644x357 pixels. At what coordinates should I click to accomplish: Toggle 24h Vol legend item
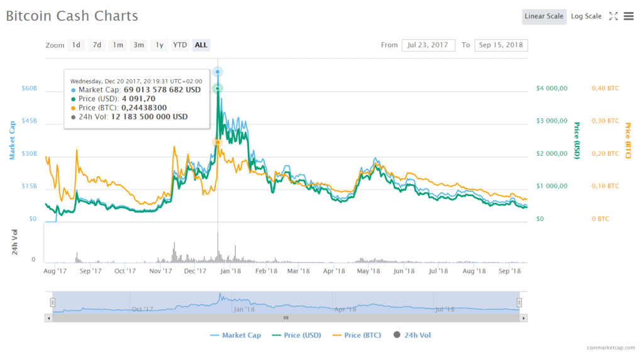pyautogui.click(x=412, y=336)
